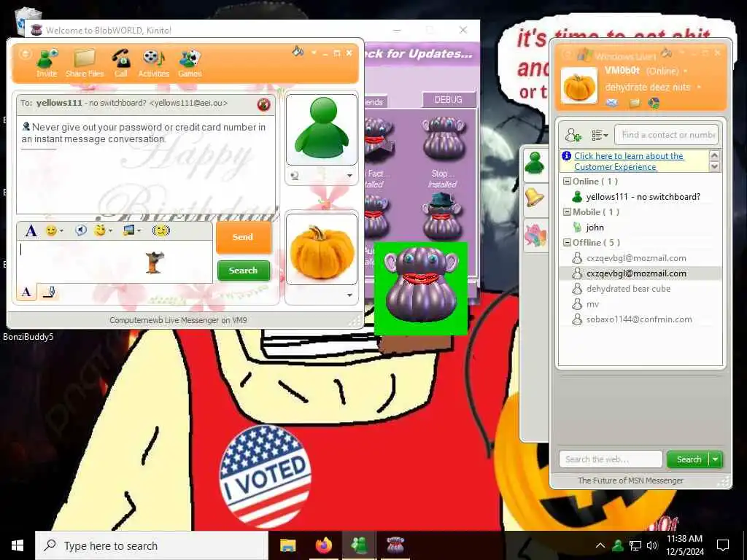Open the contact list view options dropdown
The height and width of the screenshot is (560, 747).
(600, 136)
